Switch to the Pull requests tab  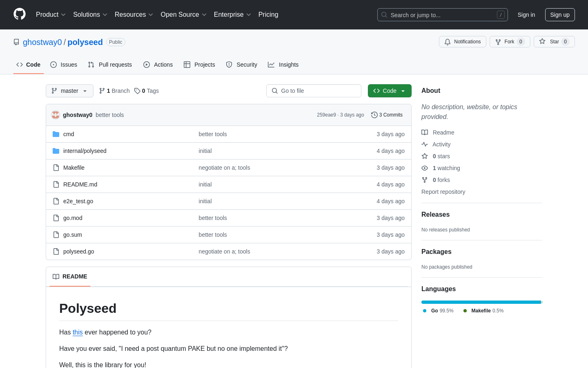point(110,65)
